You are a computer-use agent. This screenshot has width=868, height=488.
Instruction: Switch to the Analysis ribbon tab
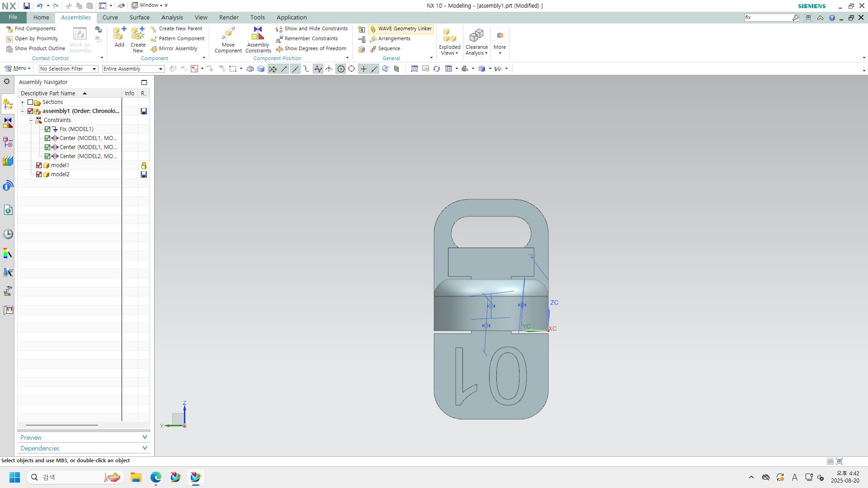(172, 17)
